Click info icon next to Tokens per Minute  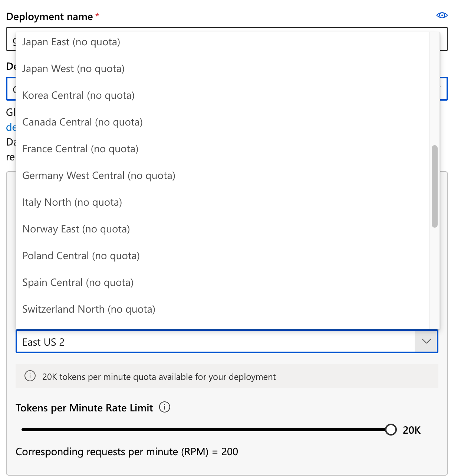tap(165, 407)
